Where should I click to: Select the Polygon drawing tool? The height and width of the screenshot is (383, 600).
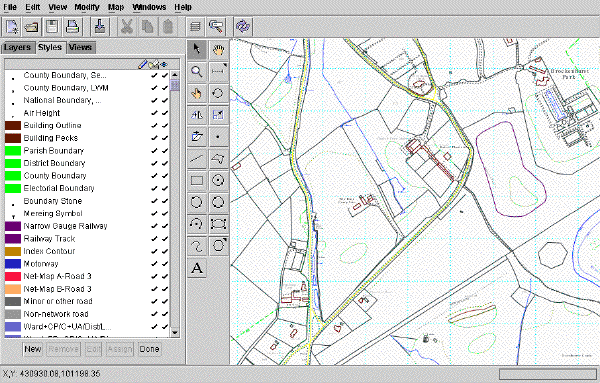click(x=218, y=158)
